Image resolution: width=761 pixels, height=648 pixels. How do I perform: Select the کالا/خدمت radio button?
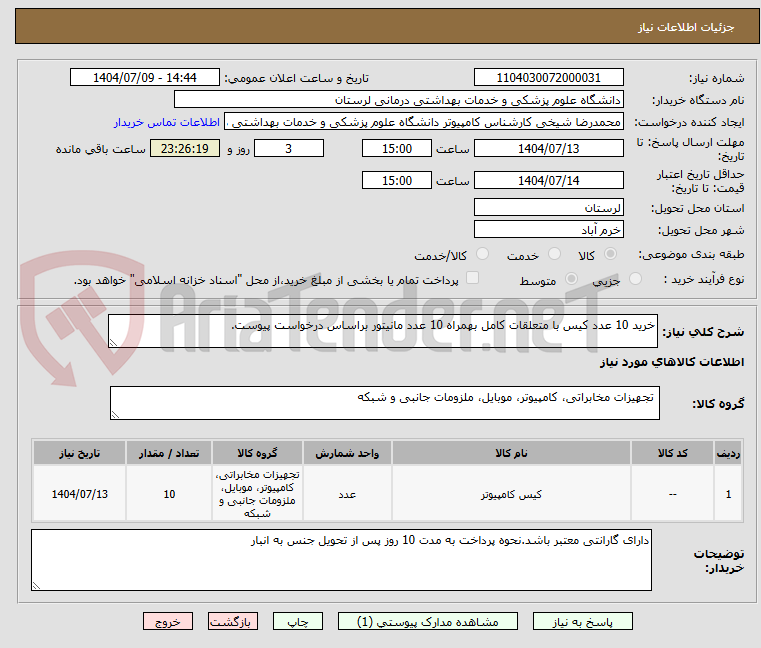pos(482,254)
